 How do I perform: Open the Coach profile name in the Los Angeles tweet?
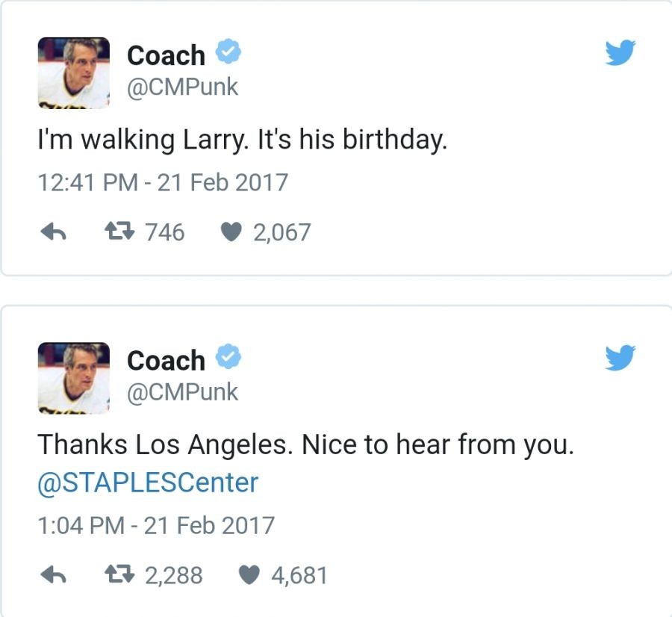click(x=166, y=360)
